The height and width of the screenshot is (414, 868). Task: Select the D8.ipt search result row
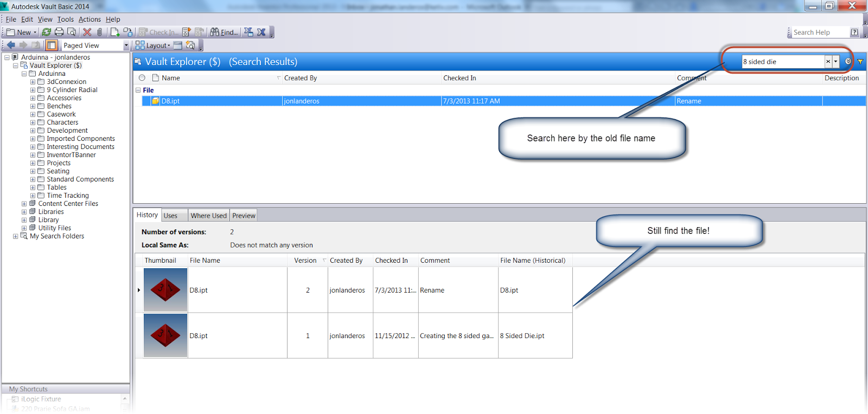point(504,101)
